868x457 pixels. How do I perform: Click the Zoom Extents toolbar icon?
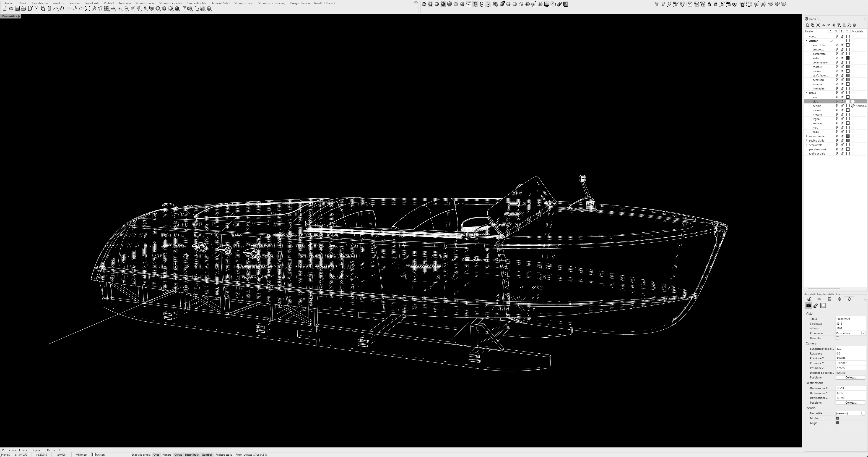click(88, 9)
